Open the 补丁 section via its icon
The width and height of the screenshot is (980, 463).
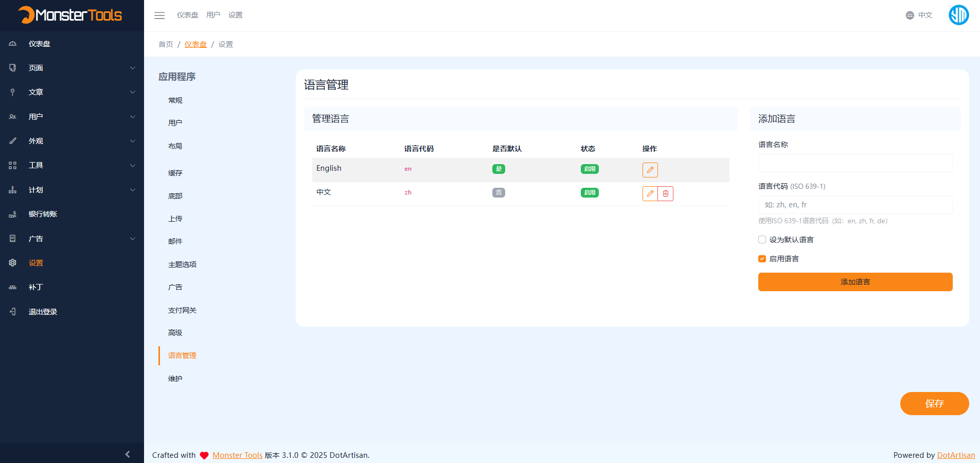pyautogui.click(x=12, y=287)
